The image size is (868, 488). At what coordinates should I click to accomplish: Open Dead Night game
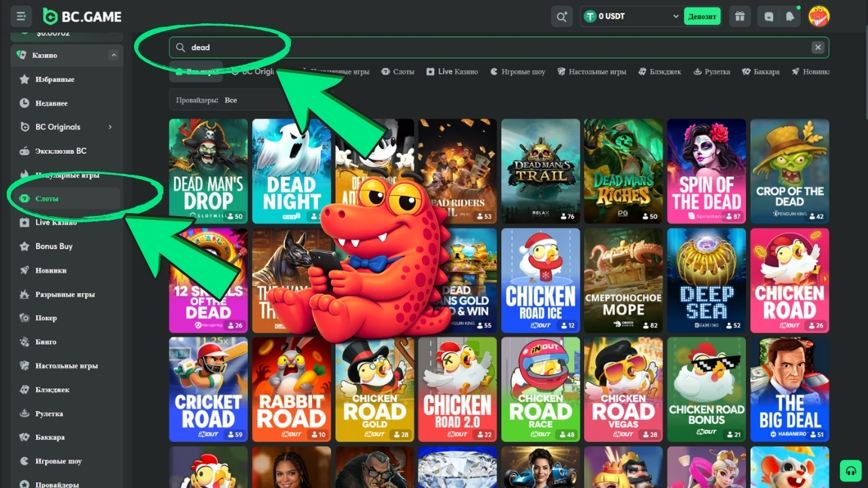click(291, 171)
